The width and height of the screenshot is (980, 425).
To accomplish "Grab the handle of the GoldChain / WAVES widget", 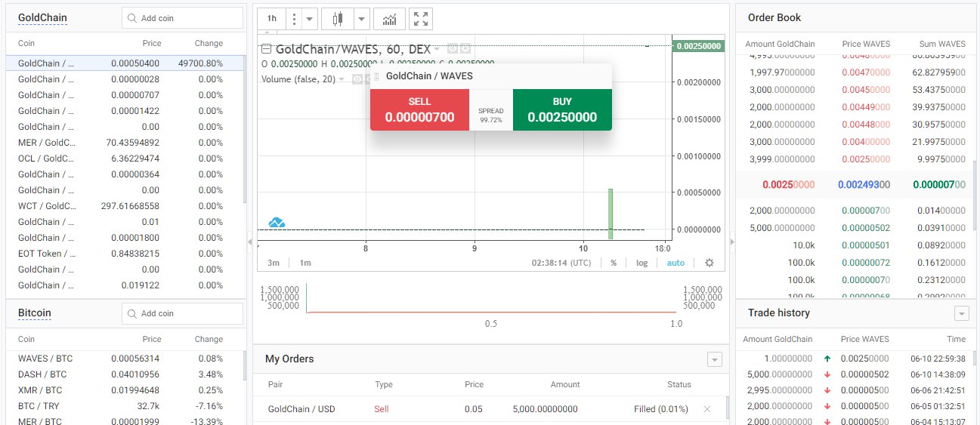I will tap(376, 76).
